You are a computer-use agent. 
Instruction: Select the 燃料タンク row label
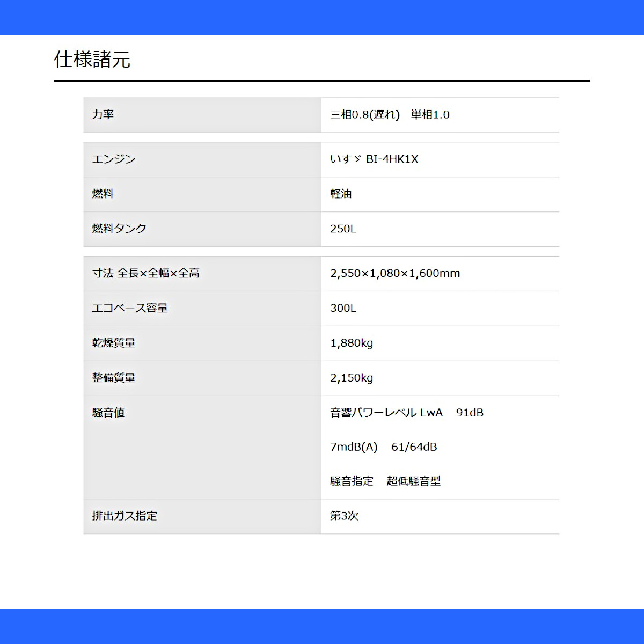119,229
